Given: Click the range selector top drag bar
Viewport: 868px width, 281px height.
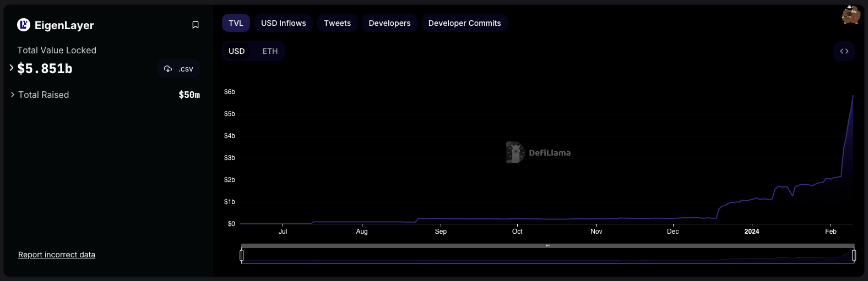Looking at the screenshot, I should (548, 245).
